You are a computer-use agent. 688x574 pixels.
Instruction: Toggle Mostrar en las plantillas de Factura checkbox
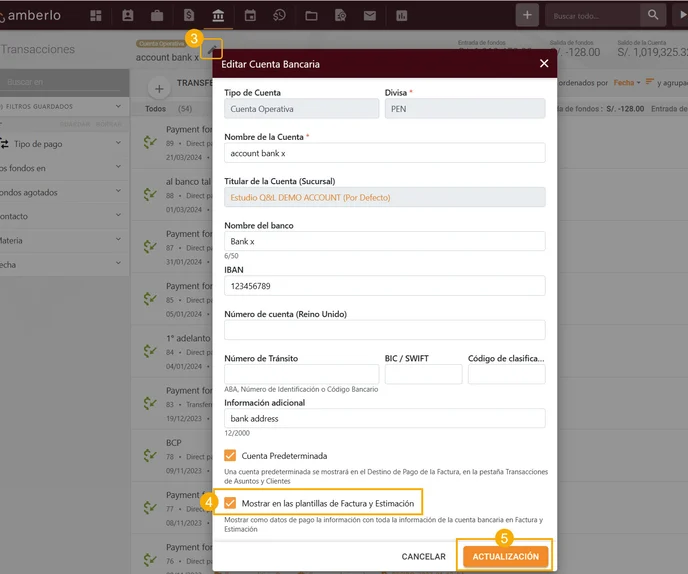[x=230, y=503]
